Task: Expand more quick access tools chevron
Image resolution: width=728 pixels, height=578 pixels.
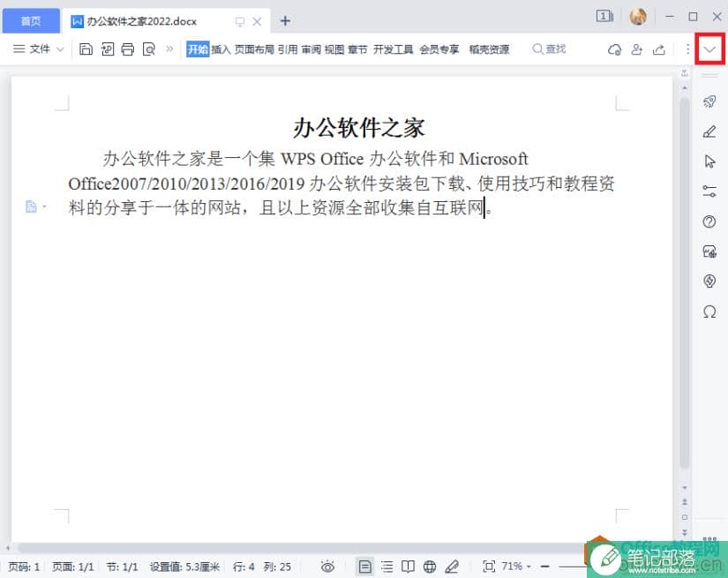Action: (x=169, y=49)
